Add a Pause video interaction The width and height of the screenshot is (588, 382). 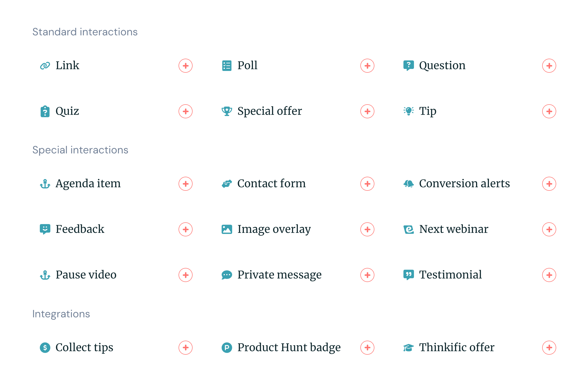pos(185,275)
